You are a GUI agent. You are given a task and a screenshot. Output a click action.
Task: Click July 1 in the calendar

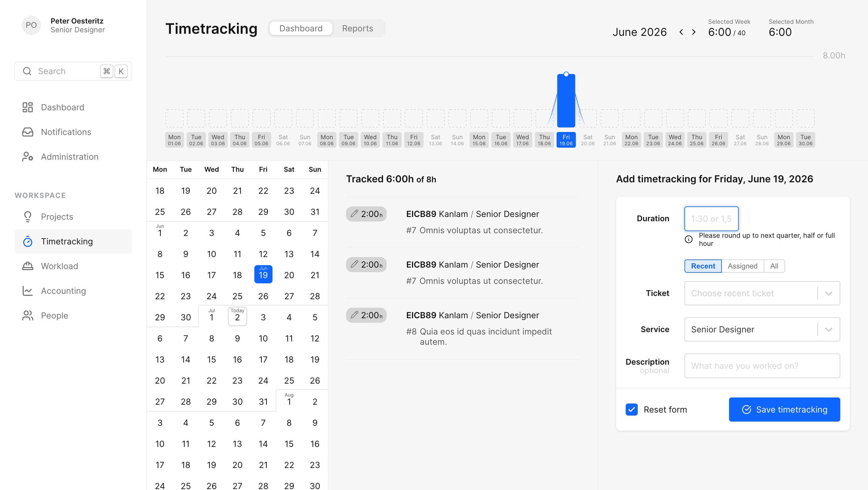click(211, 316)
